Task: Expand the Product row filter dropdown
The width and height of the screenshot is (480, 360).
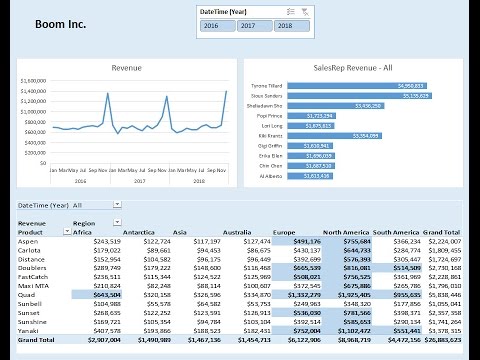Action: 67,231
